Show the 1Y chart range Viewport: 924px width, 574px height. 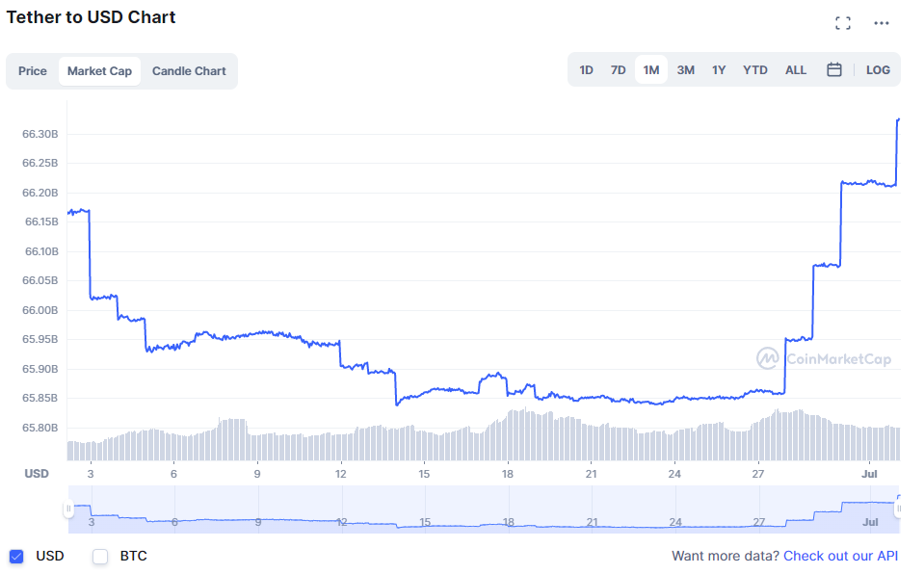click(719, 70)
